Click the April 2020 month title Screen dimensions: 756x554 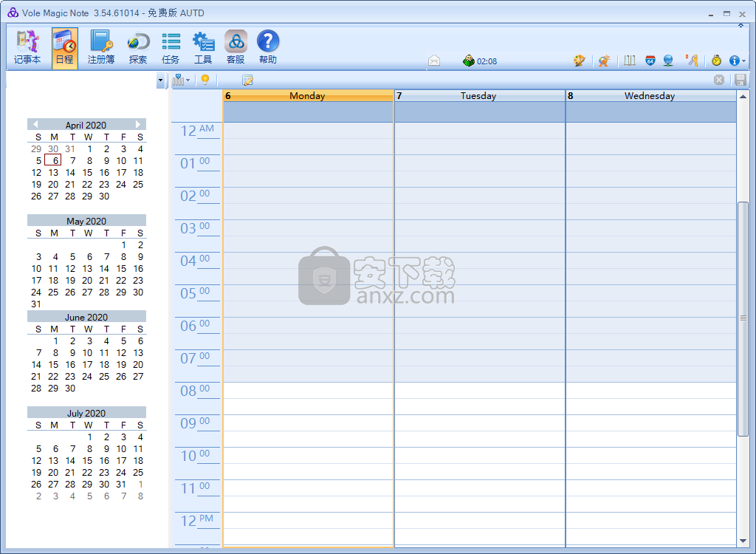[x=86, y=125]
